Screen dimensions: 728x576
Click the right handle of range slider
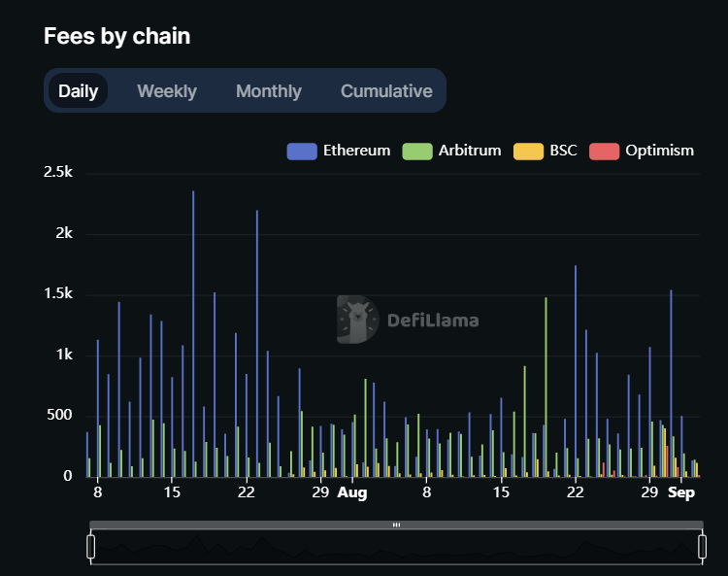pyautogui.click(x=701, y=547)
